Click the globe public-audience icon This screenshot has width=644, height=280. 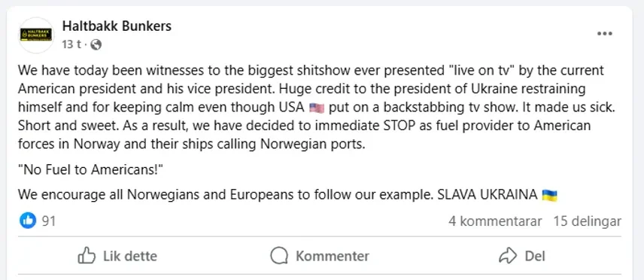tap(96, 44)
